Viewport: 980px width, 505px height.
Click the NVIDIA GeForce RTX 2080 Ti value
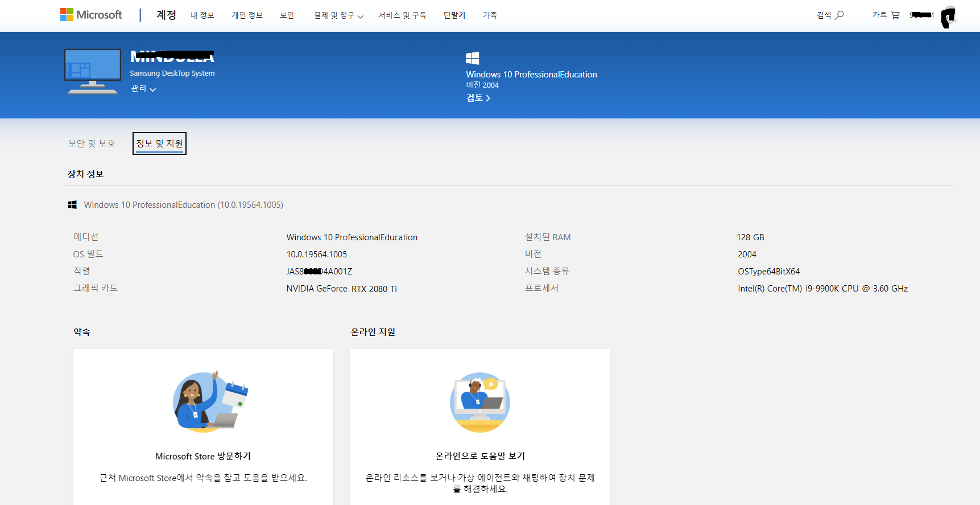342,289
